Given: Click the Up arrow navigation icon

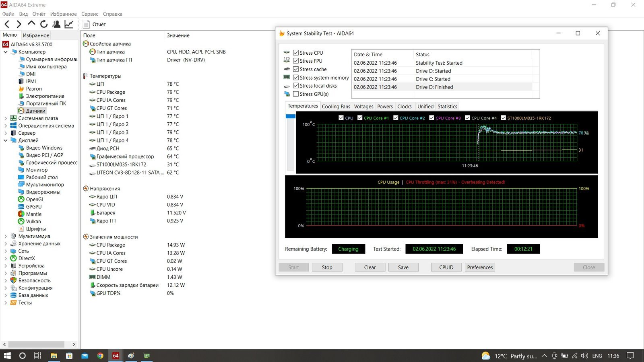Looking at the screenshot, I should coord(31,24).
